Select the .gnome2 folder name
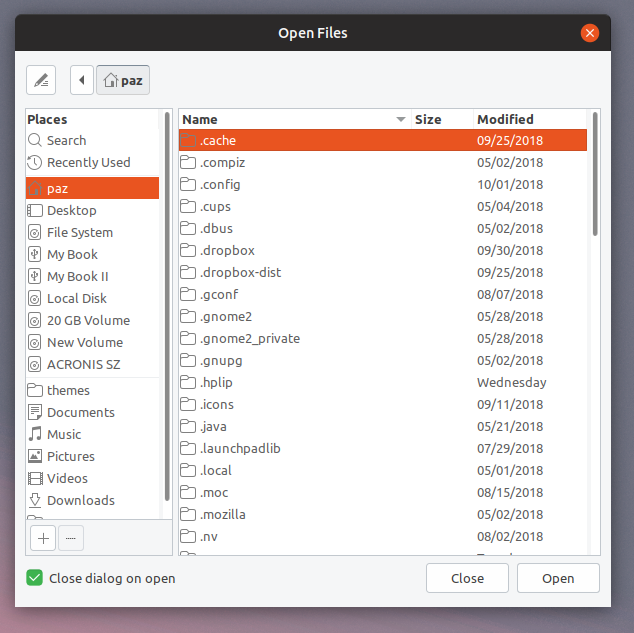634x633 pixels. coord(226,316)
